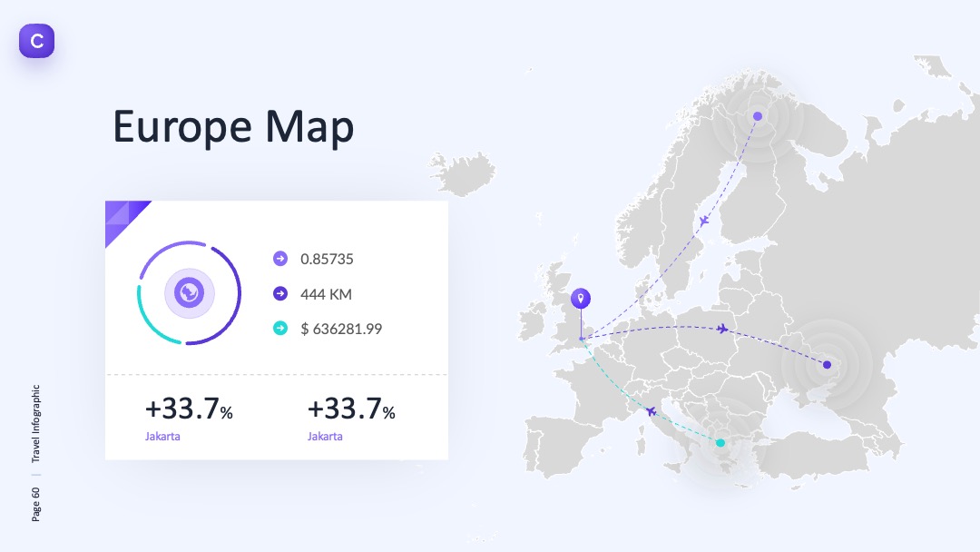Click the second Jakarta label
980x552 pixels.
pyautogui.click(x=325, y=437)
